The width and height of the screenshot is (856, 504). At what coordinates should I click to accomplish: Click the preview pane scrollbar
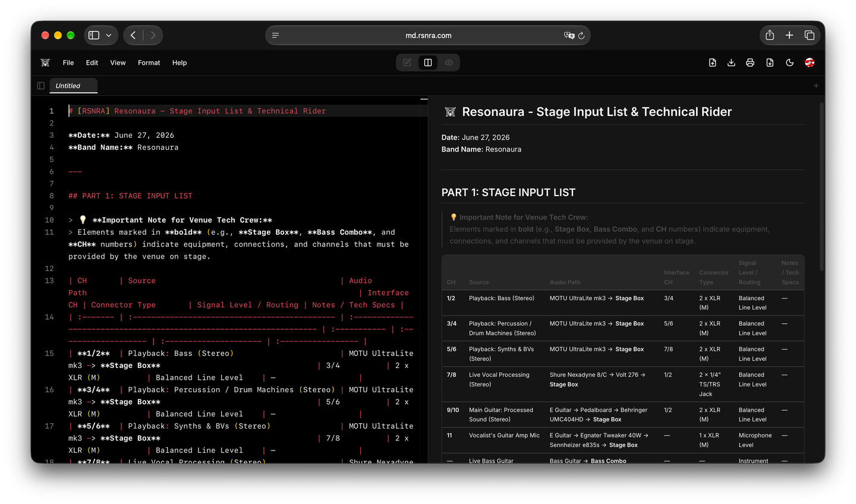click(x=822, y=187)
